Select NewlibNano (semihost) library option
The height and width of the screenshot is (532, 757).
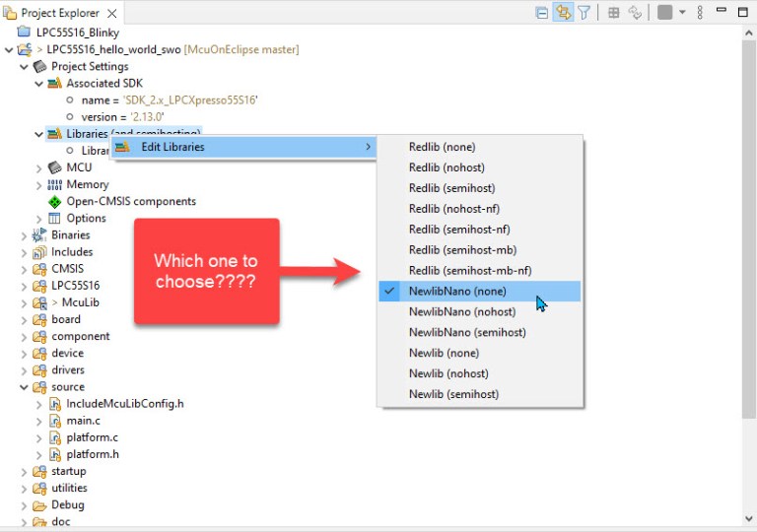[x=467, y=333]
